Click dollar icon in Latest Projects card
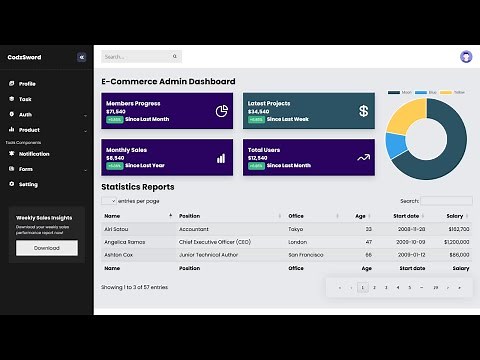Viewport: 480px width, 360px height. pos(363,111)
